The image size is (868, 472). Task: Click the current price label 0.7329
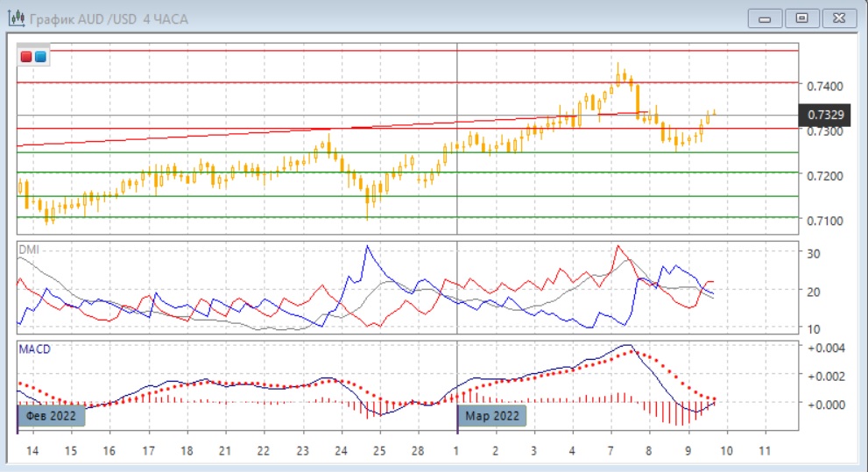click(x=825, y=115)
